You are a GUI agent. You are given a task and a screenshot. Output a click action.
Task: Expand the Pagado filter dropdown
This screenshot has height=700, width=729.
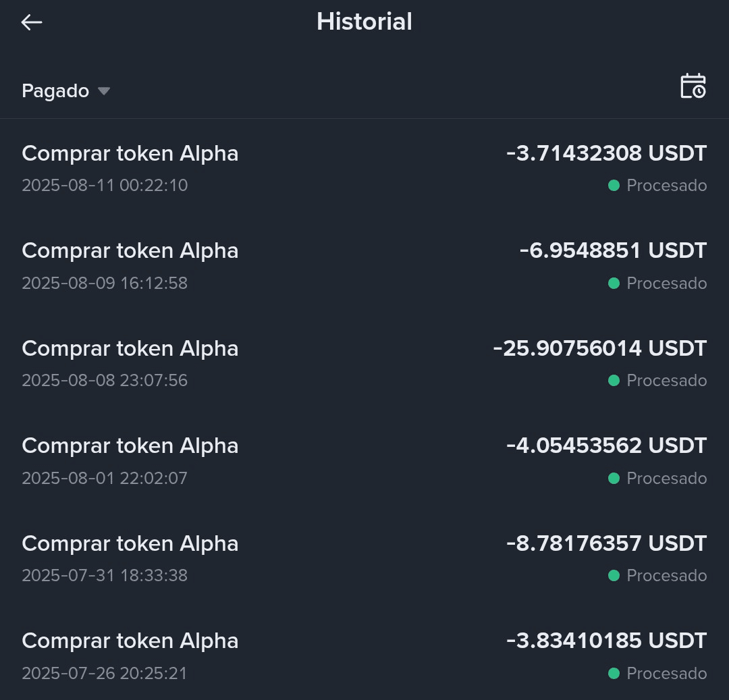[65, 90]
